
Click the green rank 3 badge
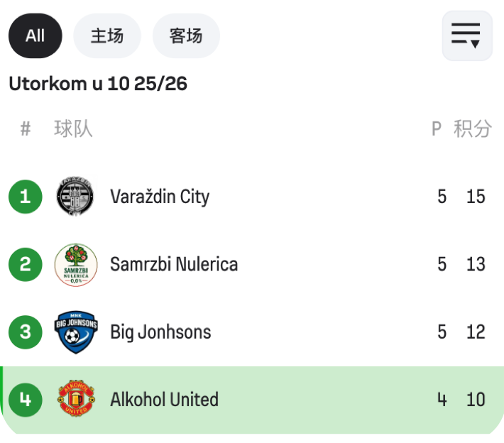click(26, 332)
